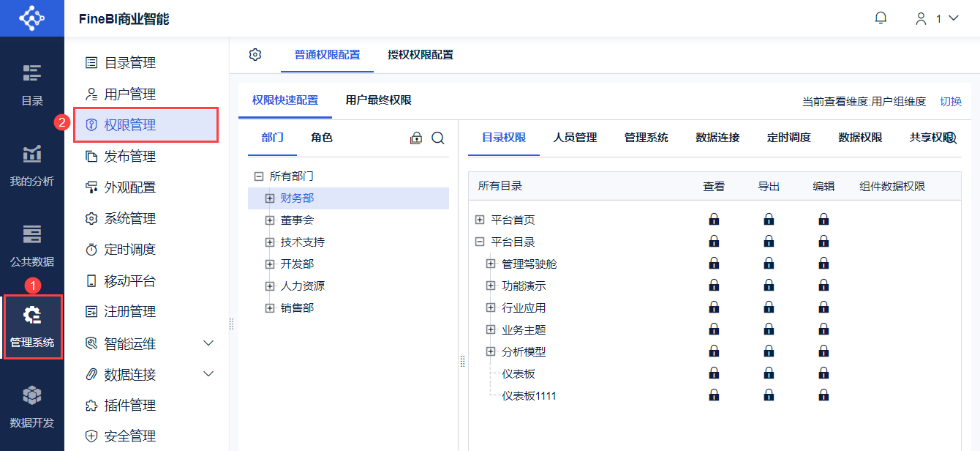
Task: Expand the 董事会 department node
Action: pos(270,220)
